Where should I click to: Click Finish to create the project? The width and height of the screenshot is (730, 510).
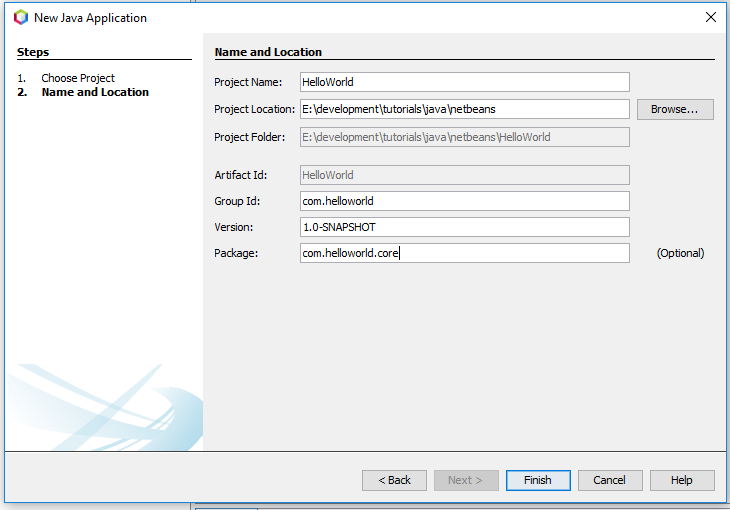pos(538,480)
